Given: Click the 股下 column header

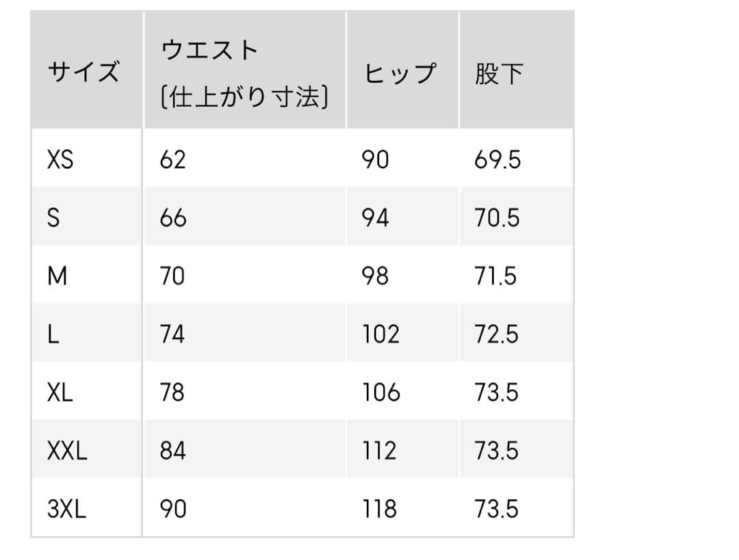Looking at the screenshot, I should tap(499, 73).
